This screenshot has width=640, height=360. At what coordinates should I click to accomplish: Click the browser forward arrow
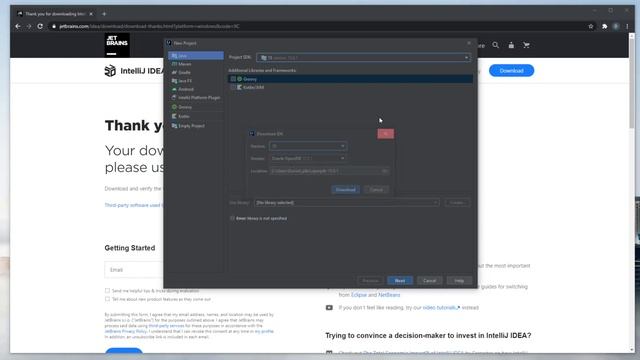pos(29,26)
